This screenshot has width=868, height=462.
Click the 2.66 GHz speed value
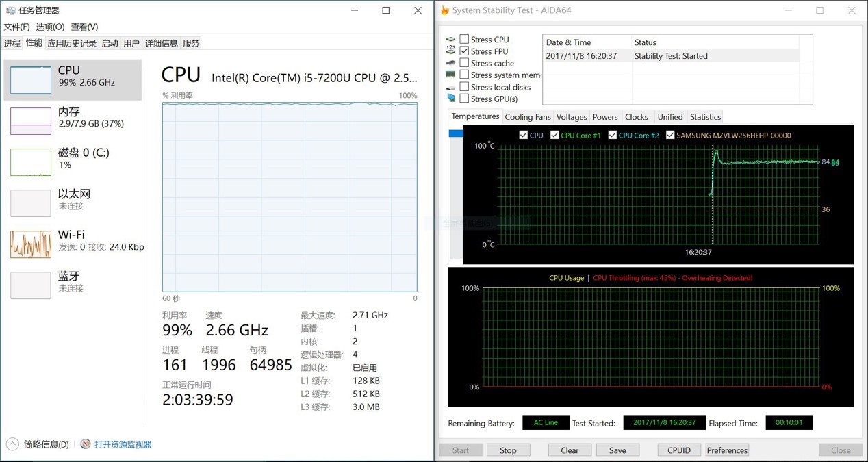click(237, 330)
